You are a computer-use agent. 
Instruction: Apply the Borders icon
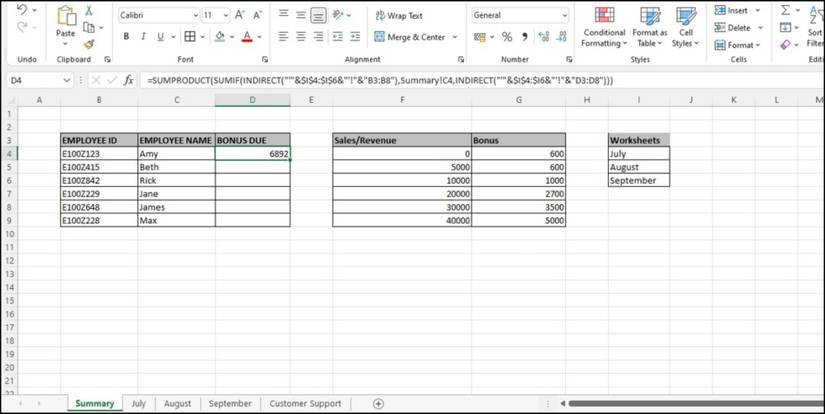click(190, 36)
